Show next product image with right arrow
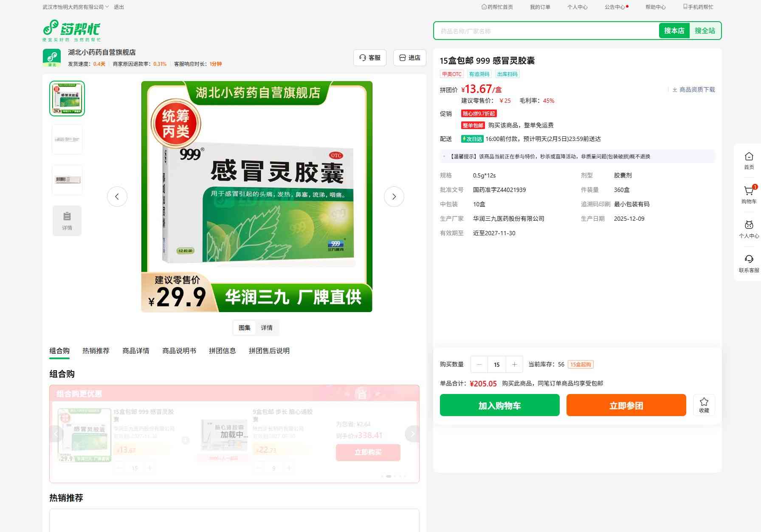The width and height of the screenshot is (761, 532). point(394,197)
